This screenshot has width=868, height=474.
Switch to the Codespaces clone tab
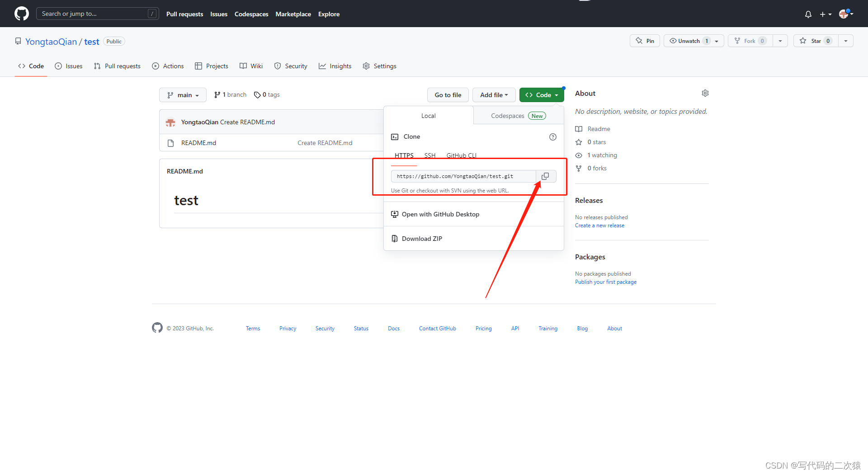click(x=519, y=116)
